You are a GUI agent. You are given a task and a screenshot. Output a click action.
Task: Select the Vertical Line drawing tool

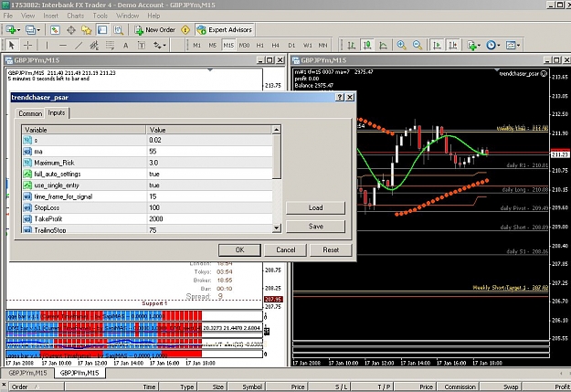[47, 45]
